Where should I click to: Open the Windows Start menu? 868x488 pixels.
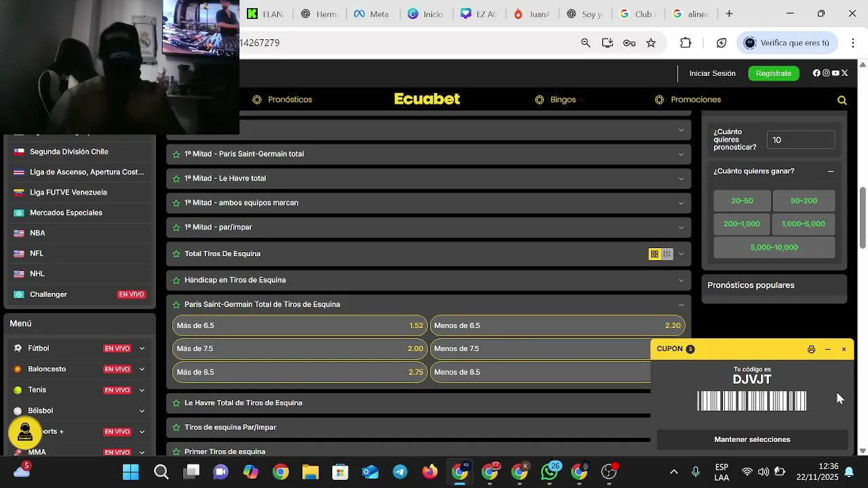(x=131, y=472)
